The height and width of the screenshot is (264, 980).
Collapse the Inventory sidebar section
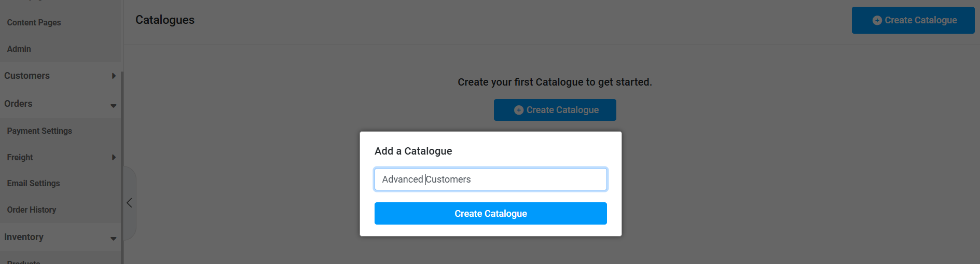[x=114, y=239]
